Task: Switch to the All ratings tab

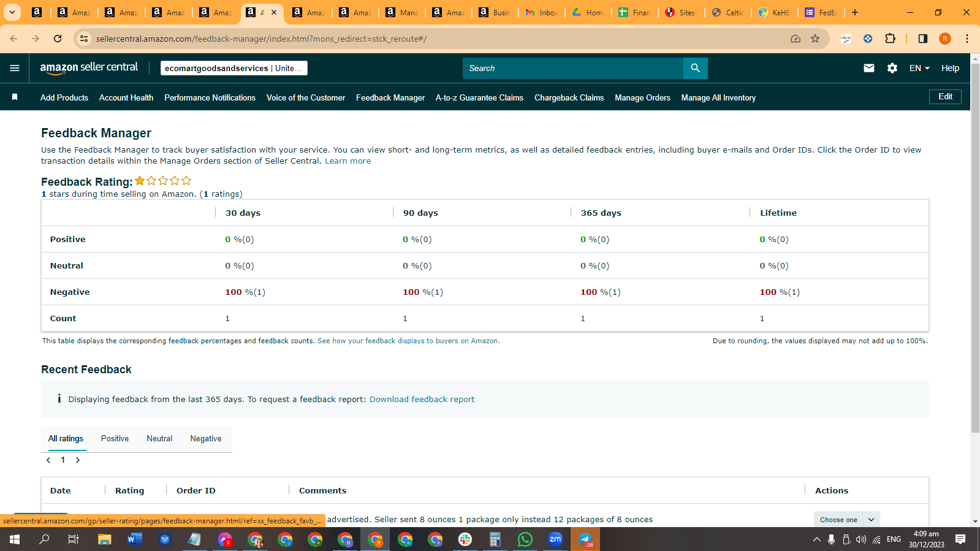Action: (x=66, y=439)
